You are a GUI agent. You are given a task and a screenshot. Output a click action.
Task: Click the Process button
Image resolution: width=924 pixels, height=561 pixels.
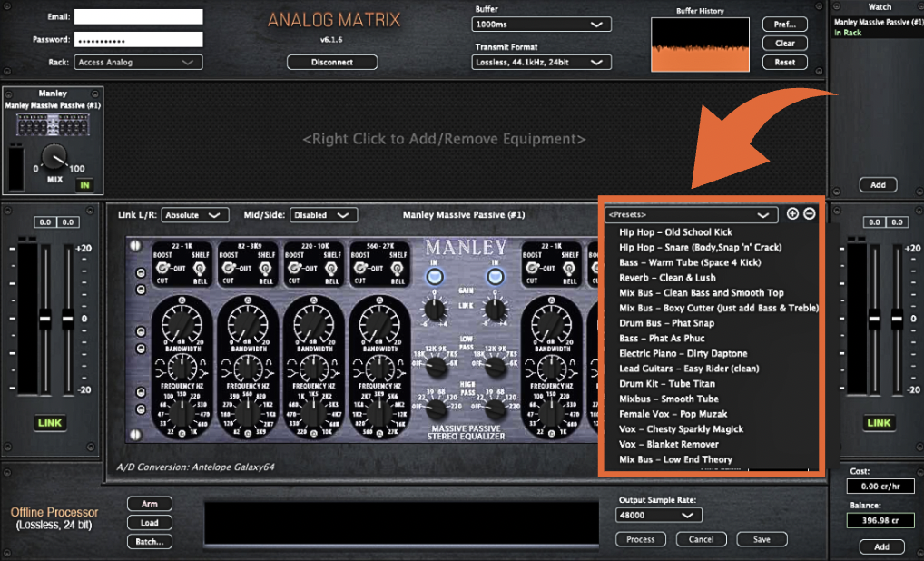tap(641, 539)
